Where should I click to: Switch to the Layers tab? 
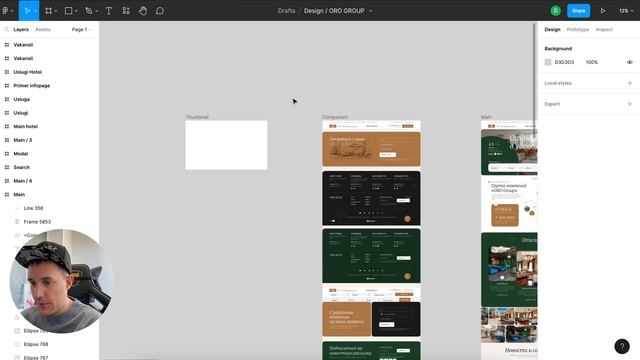[21, 29]
